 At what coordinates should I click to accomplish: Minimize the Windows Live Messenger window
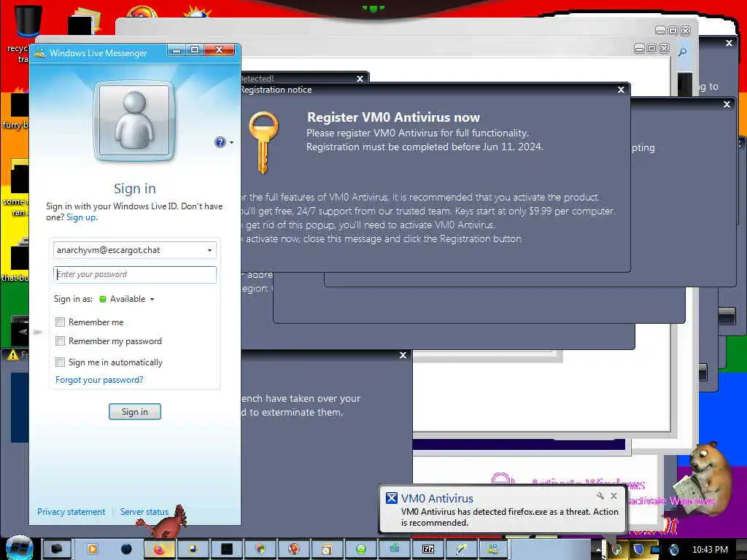(x=177, y=50)
